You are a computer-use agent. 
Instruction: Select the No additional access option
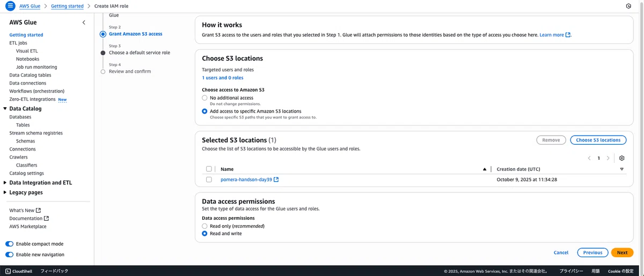pyautogui.click(x=204, y=98)
